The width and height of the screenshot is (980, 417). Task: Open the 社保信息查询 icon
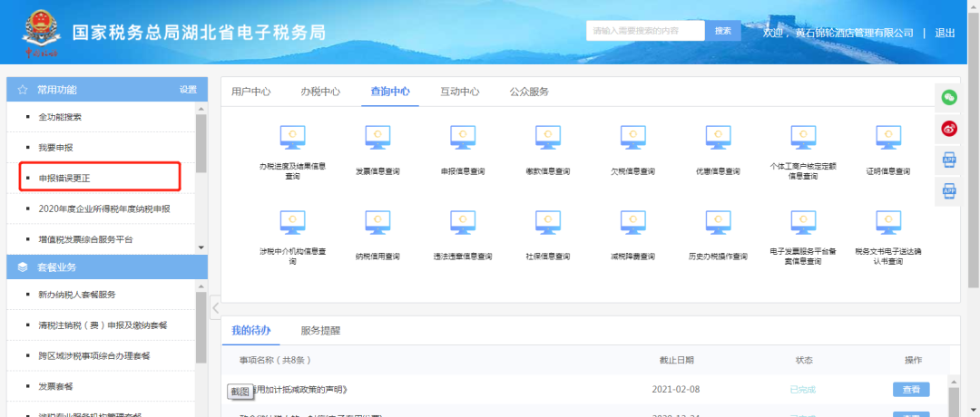click(x=548, y=224)
